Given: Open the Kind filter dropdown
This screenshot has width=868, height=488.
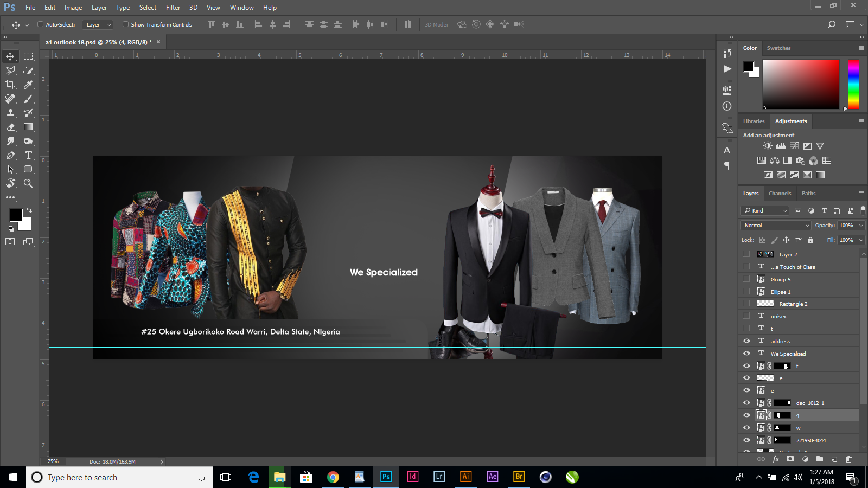Looking at the screenshot, I should (x=764, y=210).
